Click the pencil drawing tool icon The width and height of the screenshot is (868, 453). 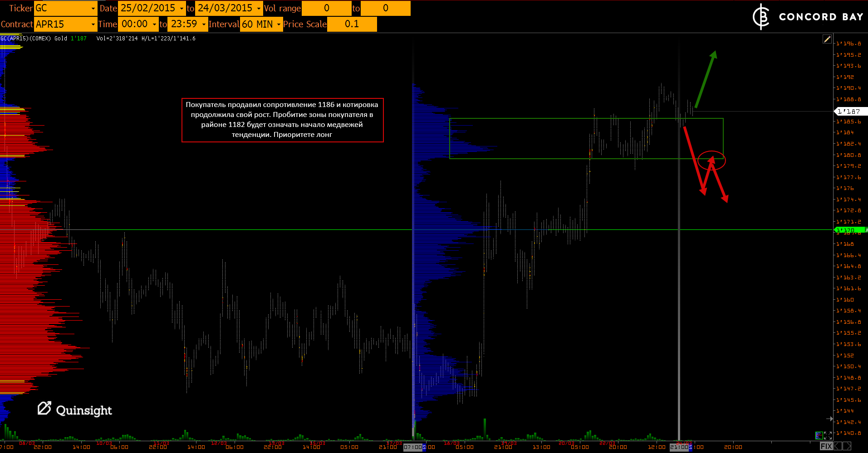pyautogui.click(x=827, y=39)
